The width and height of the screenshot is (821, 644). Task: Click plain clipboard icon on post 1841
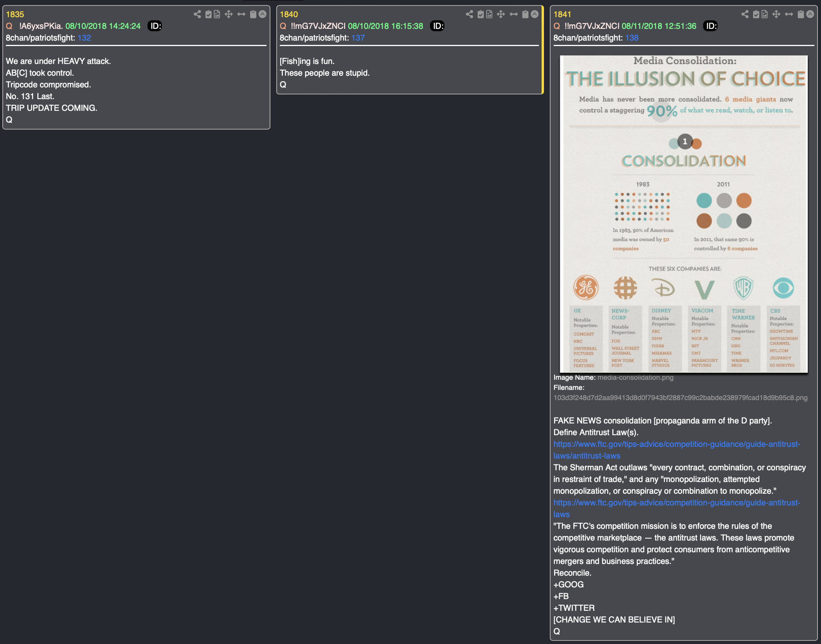pos(801,14)
